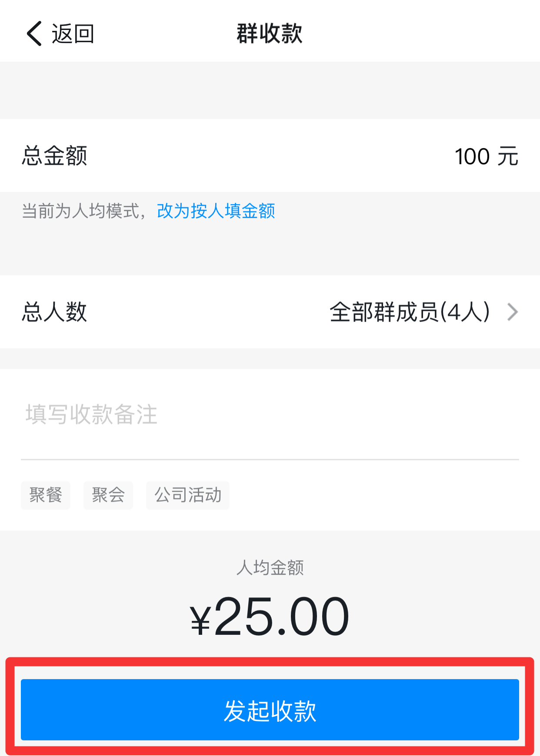The width and height of the screenshot is (540, 756).
Task: Expand the chevron beside group members
Action: coord(513,312)
